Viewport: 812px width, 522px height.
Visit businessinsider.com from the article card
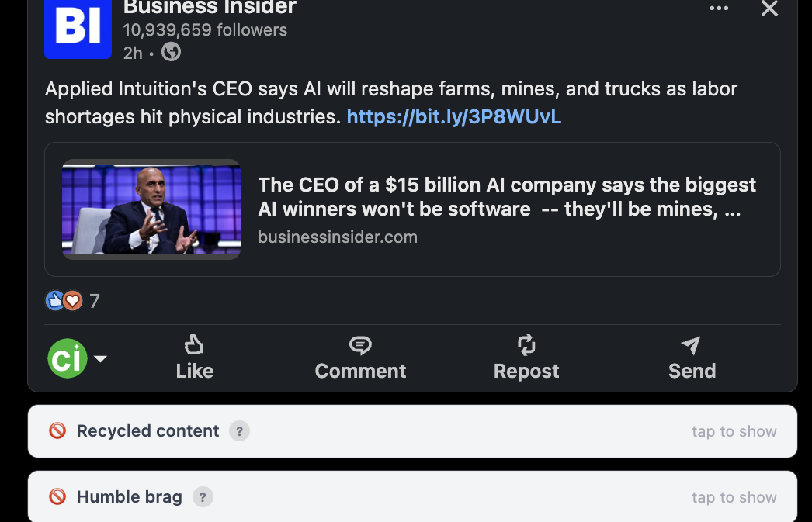[338, 237]
